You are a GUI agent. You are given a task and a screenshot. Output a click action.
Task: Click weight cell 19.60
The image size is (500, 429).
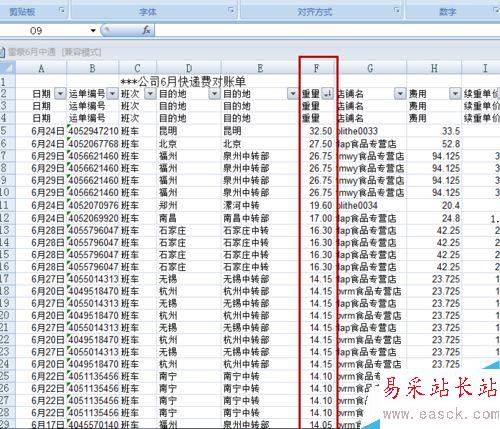317,205
